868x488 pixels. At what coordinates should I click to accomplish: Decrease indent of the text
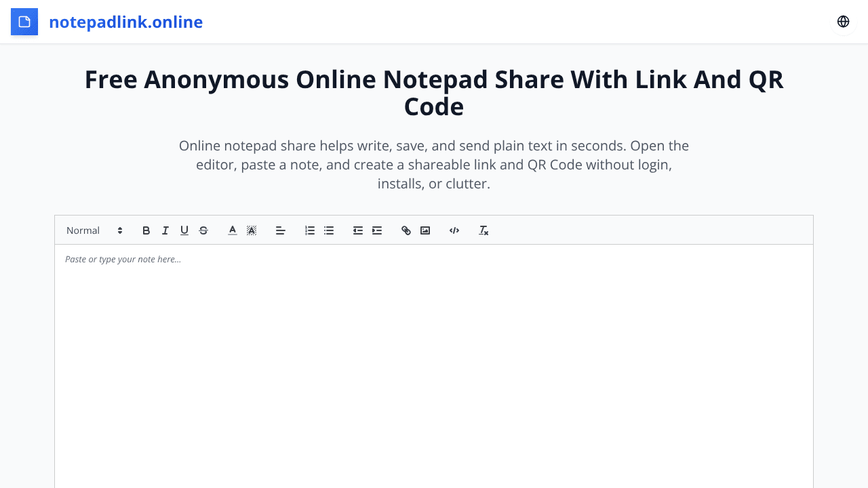coord(357,230)
